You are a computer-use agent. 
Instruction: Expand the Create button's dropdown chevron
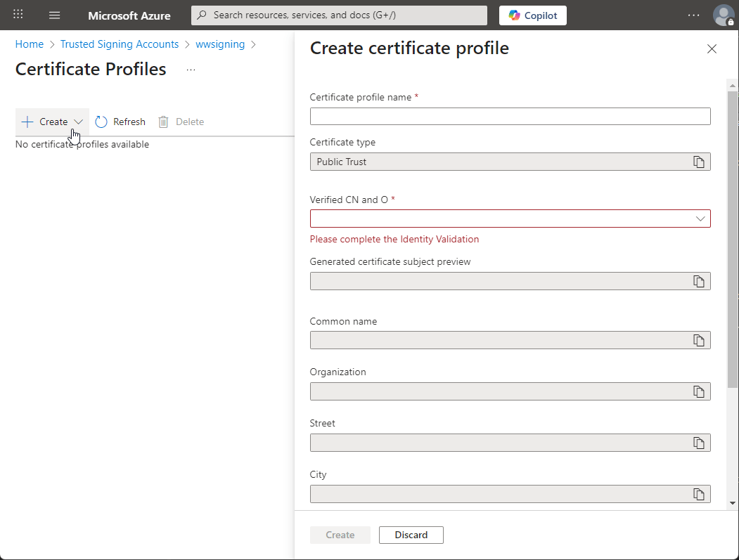pyautogui.click(x=77, y=121)
